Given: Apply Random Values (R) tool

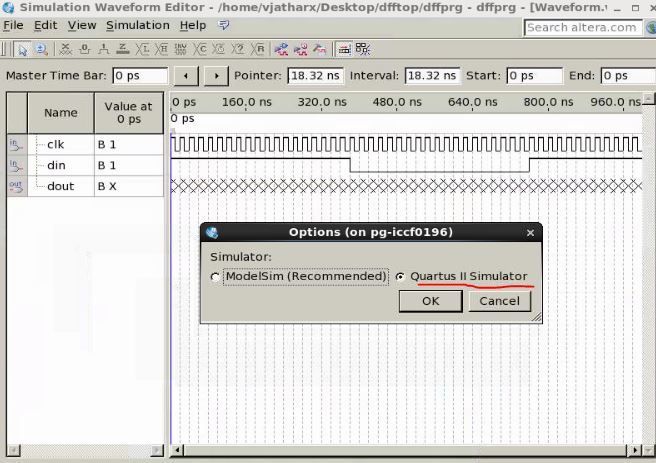Looking at the screenshot, I should click(258, 50).
